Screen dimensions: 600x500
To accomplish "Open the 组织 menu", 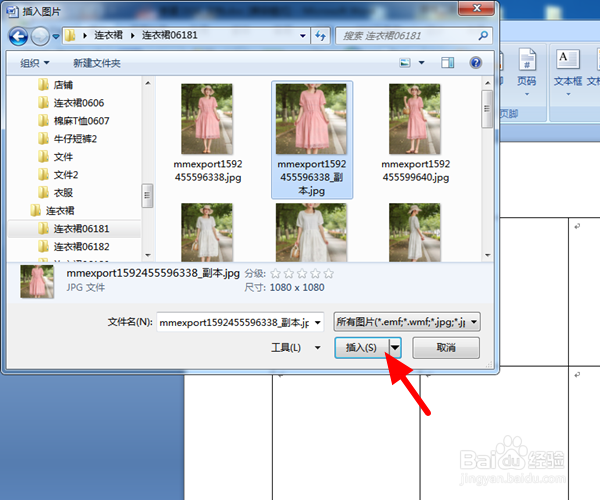I will (x=35, y=63).
